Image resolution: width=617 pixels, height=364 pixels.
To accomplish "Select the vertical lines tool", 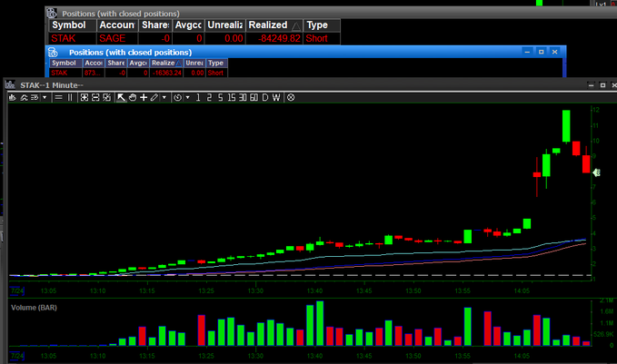I will pos(70,97).
